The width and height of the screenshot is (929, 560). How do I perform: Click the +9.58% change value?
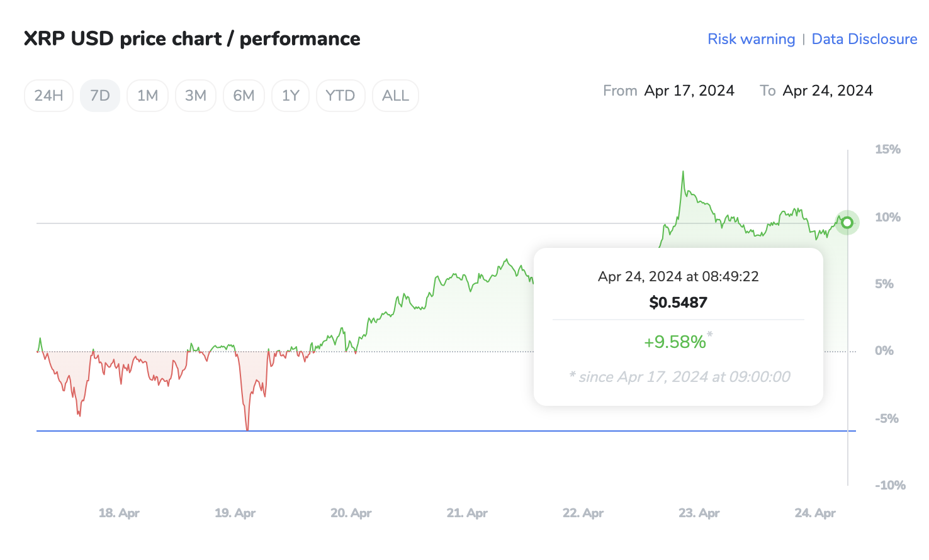point(675,342)
